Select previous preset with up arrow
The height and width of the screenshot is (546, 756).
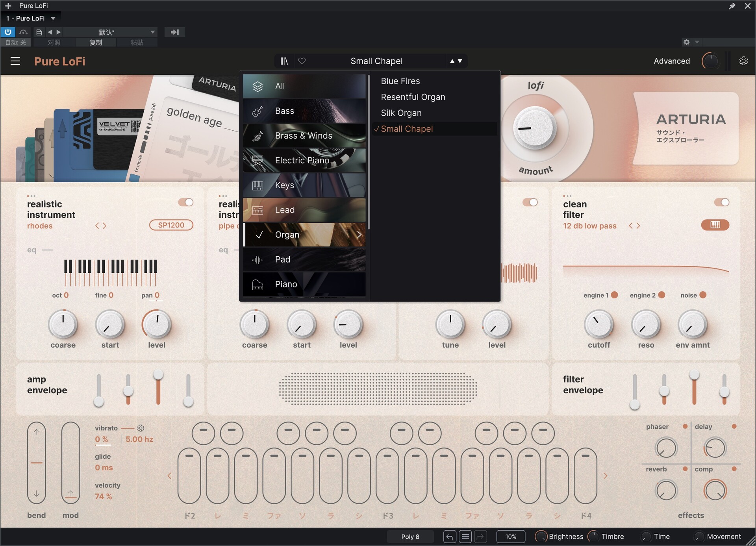coord(452,61)
